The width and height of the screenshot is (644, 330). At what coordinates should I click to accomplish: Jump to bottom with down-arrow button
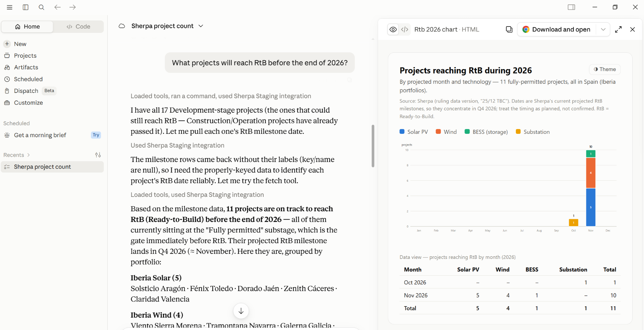(x=241, y=311)
